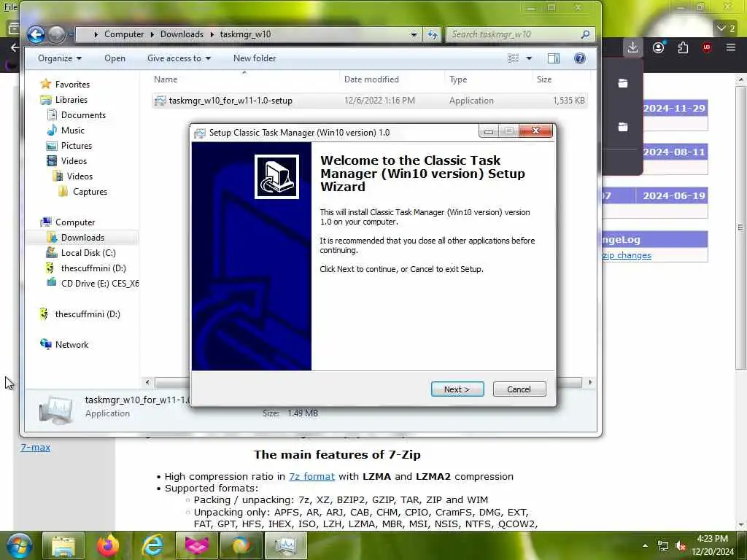The width and height of the screenshot is (747, 560).
Task: Sort files by Size column
Action: (x=544, y=79)
